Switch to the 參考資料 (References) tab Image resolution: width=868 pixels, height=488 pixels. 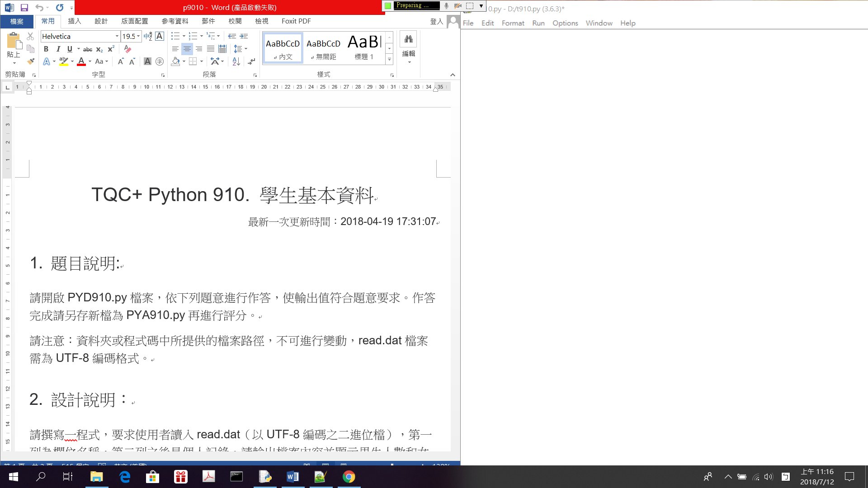175,21
